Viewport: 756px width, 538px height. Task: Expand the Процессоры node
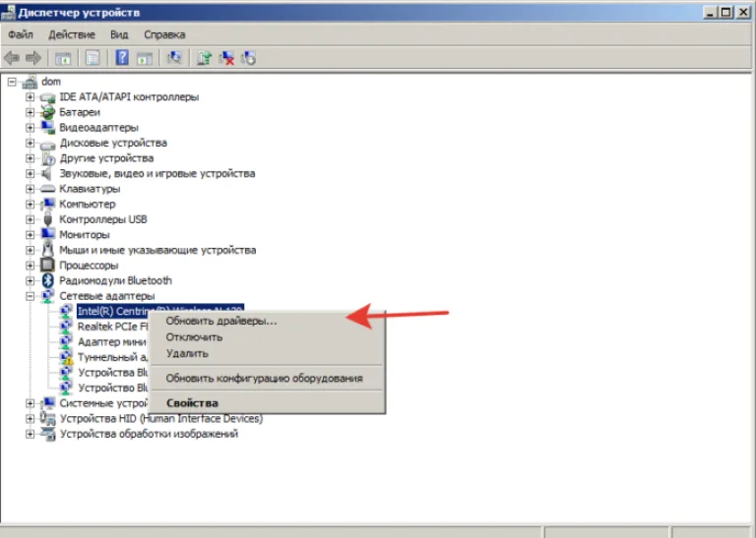pyautogui.click(x=30, y=266)
